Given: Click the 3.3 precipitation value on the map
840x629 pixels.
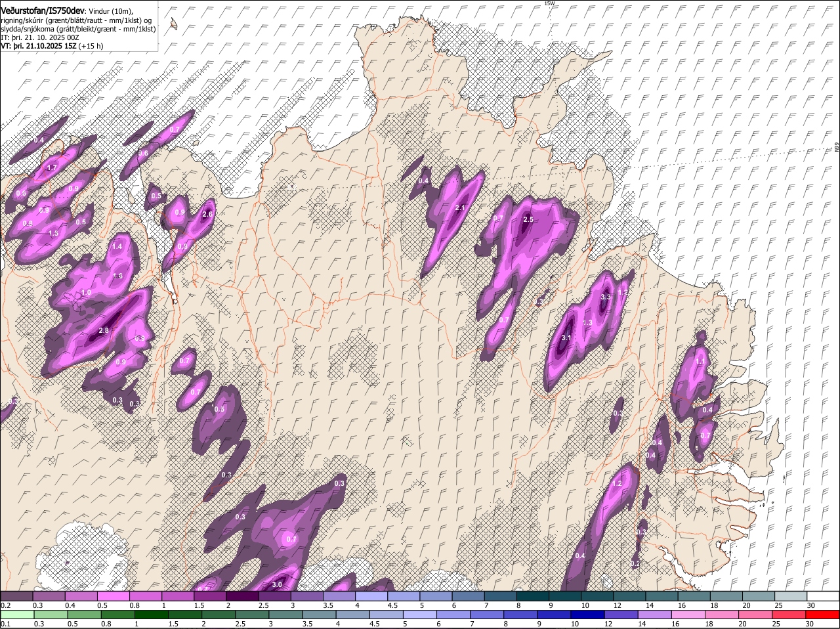Looking at the screenshot, I should pos(606,297).
